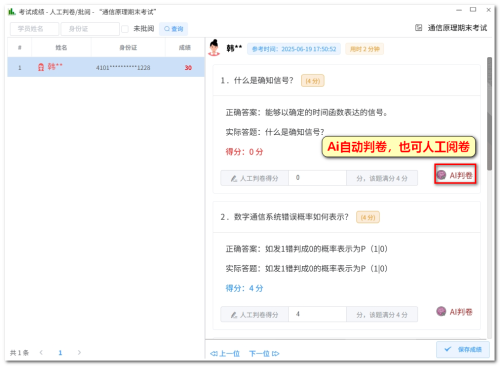Click the student avatar icon beside 韩**
This screenshot has height=366, width=500.
point(214,48)
